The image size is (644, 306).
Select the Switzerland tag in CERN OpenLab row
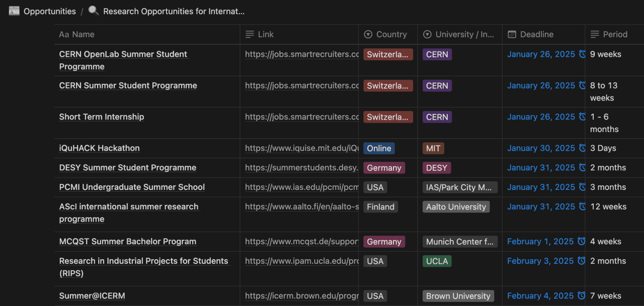click(388, 54)
